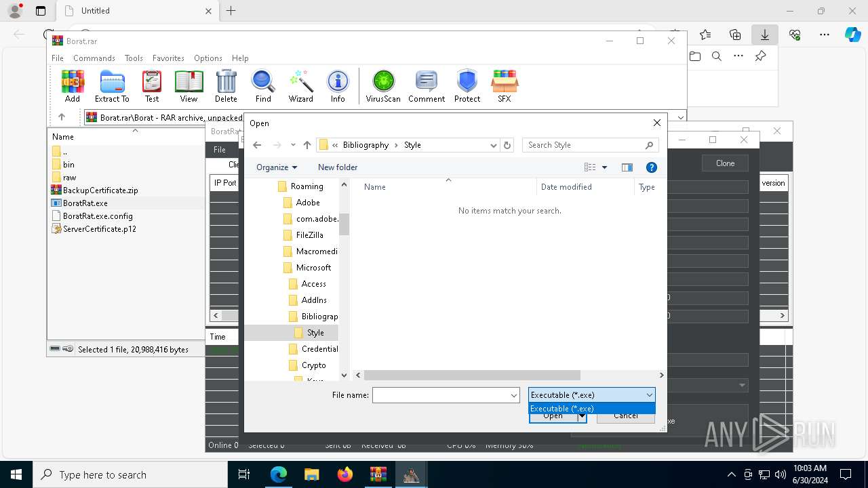Open the WinRAR Help menu

[240, 58]
